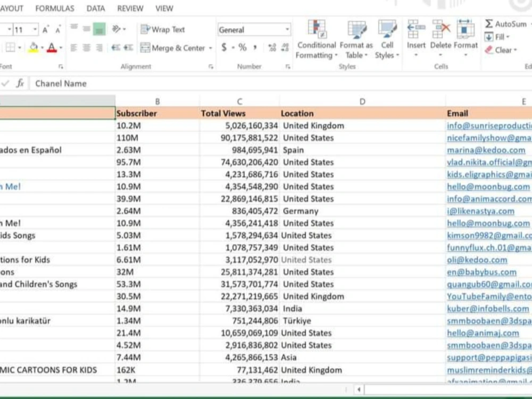Open Font group dialog launcher

pyautogui.click(x=61, y=66)
